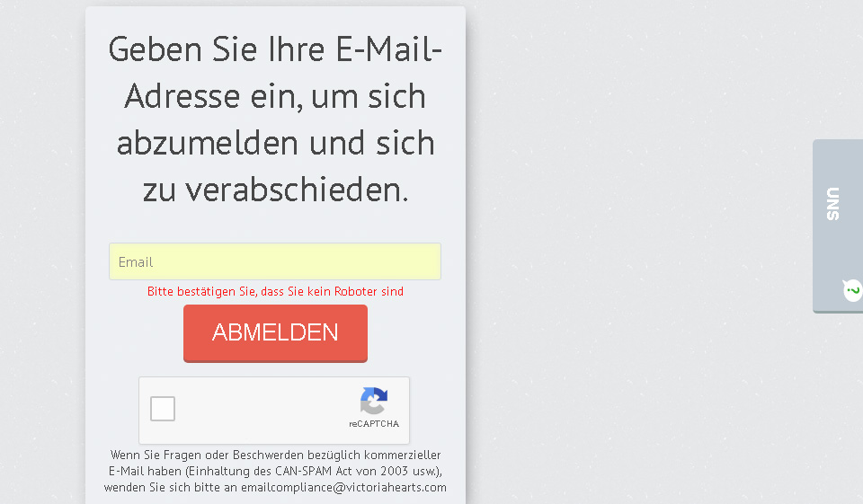Open the emailcompliance@victoriahearts.com address
Viewport: 863px width, 504px height.
pyautogui.click(x=343, y=487)
